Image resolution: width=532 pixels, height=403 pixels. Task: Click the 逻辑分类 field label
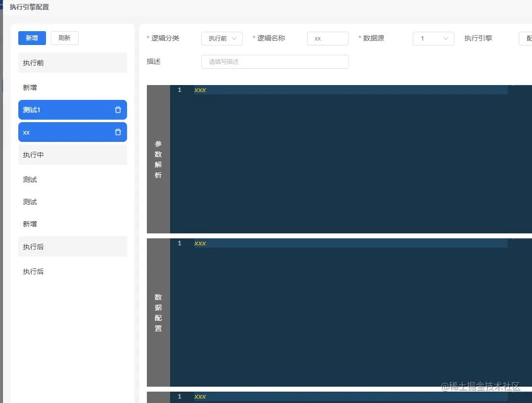tap(165, 39)
